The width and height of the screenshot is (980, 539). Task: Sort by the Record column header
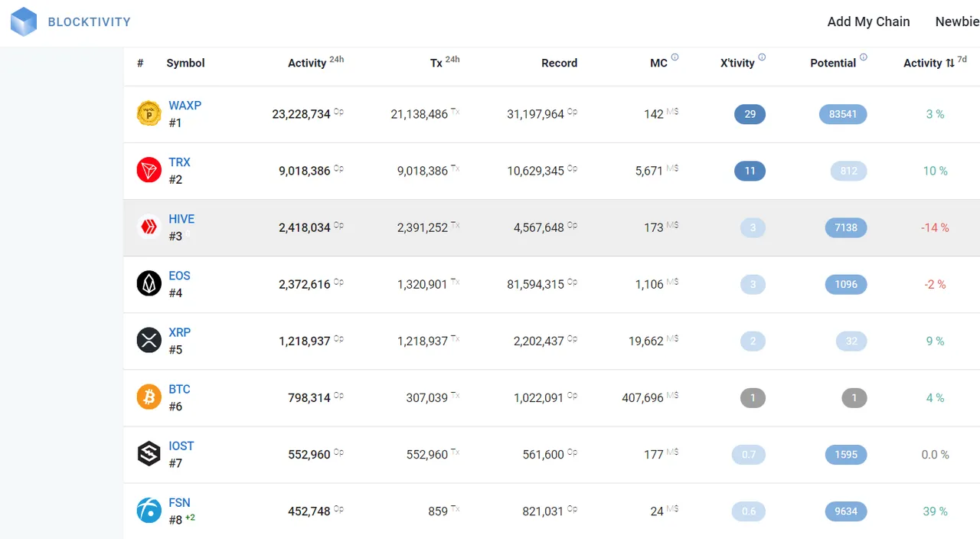point(560,63)
